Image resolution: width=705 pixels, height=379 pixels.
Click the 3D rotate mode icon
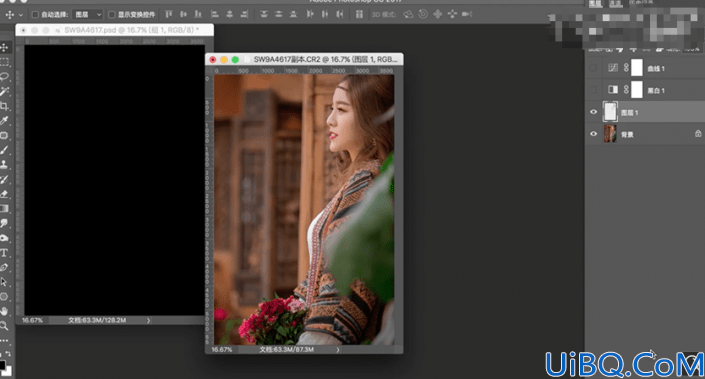[408, 14]
